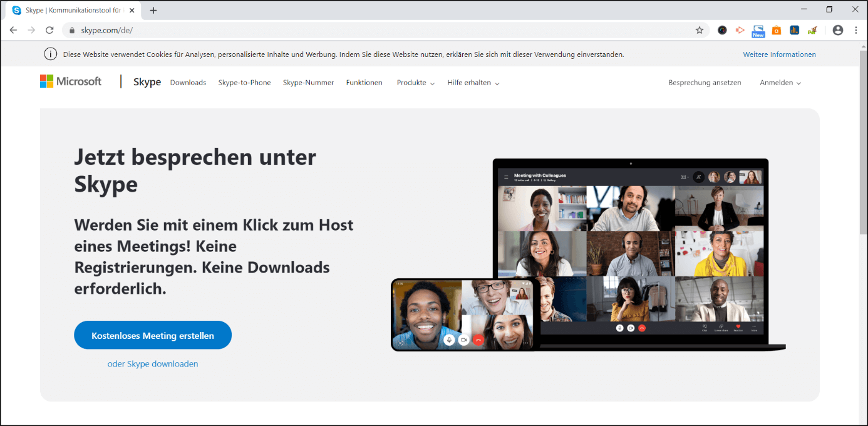This screenshot has width=868, height=426.
Task: Expand the Anmelden dropdown
Action: pos(780,83)
